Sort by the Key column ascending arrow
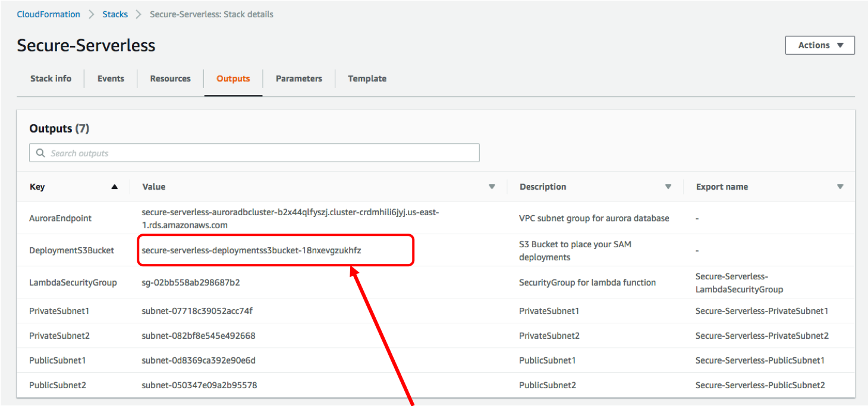 click(x=115, y=187)
